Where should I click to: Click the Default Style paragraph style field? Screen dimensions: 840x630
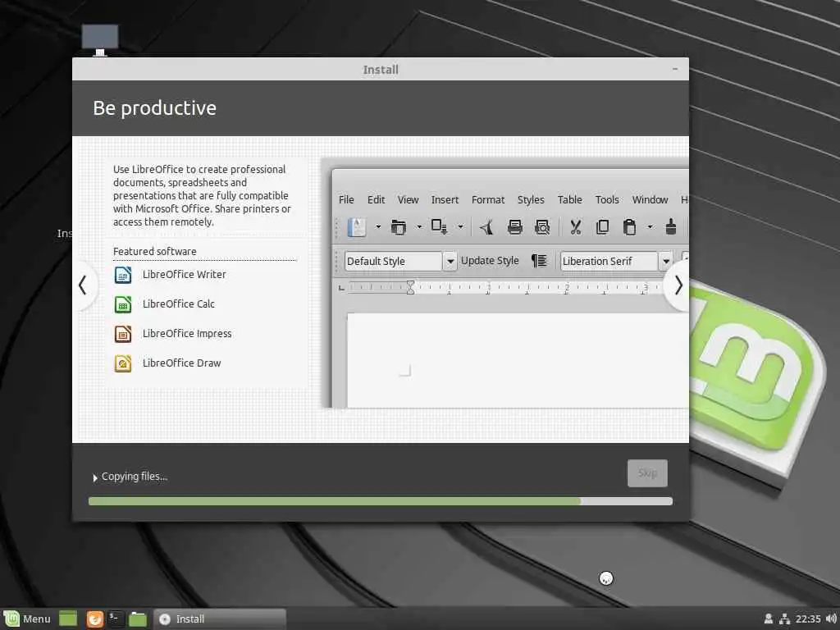393,262
